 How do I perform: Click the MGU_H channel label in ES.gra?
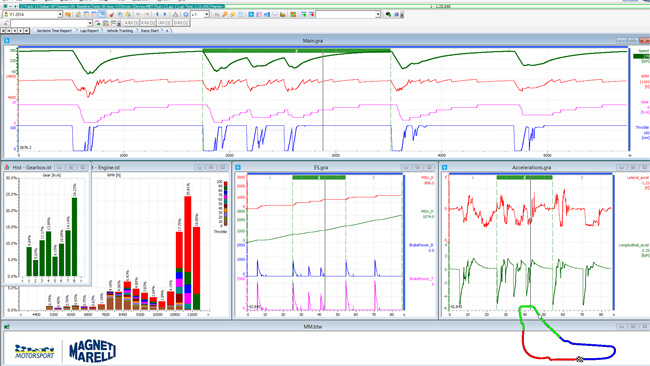[x=427, y=212]
